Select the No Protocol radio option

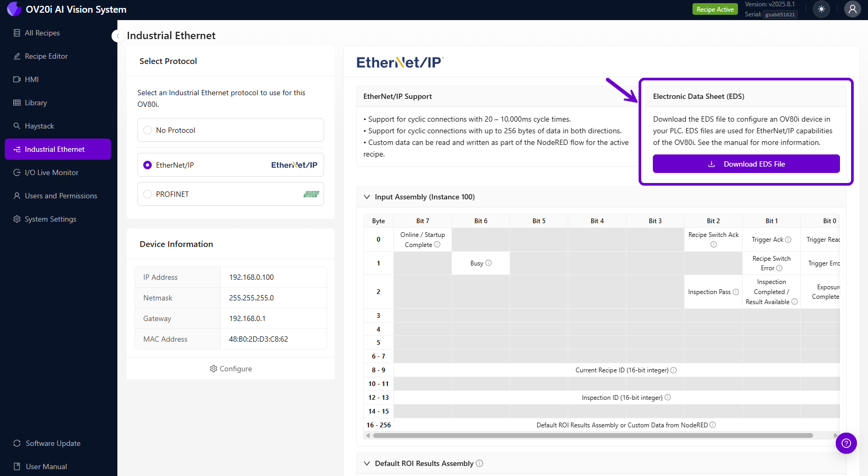147,130
